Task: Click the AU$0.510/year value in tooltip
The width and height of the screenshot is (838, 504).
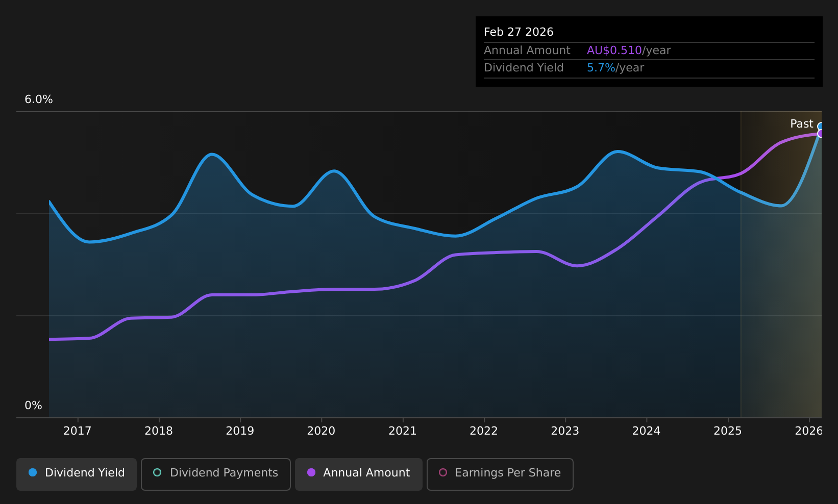Action: pos(629,51)
